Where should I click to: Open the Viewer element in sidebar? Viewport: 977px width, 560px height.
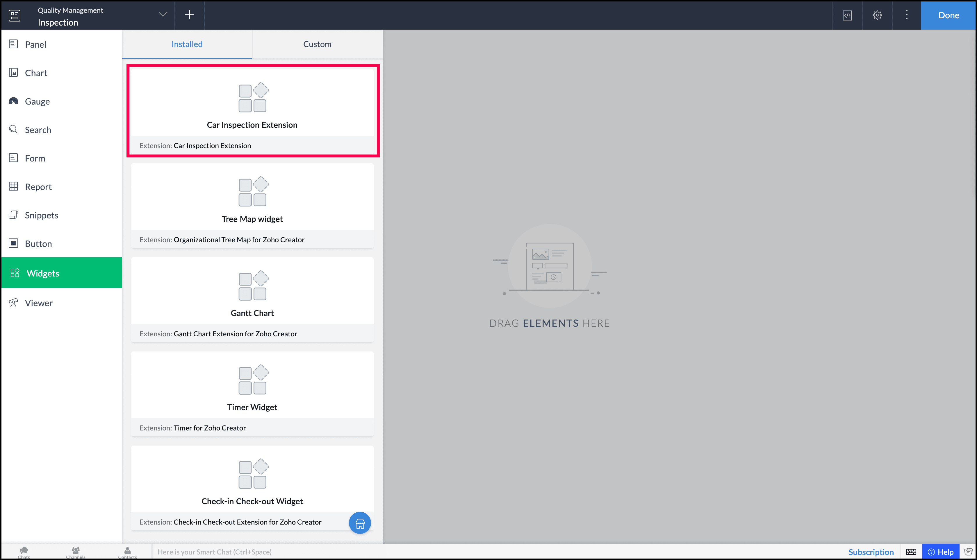[38, 303]
